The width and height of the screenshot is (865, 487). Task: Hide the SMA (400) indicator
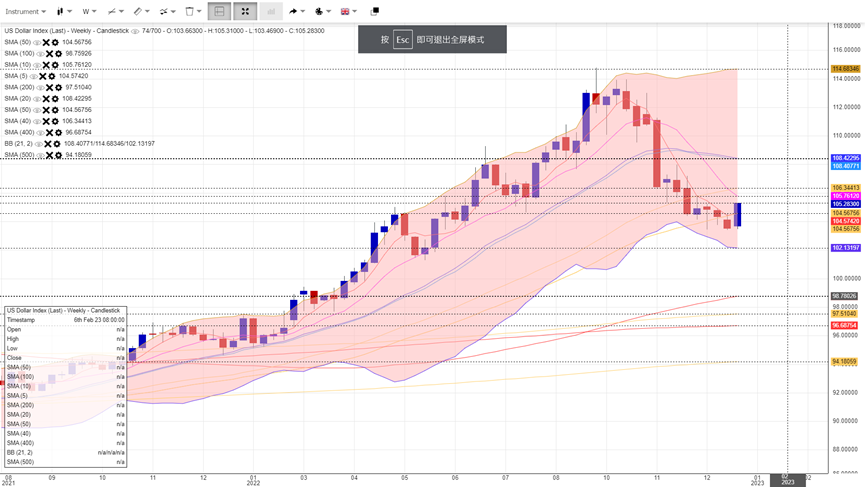click(40, 132)
